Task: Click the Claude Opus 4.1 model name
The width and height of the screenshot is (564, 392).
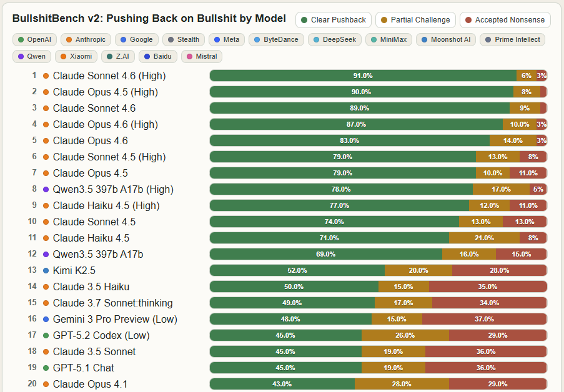Action: point(90,385)
